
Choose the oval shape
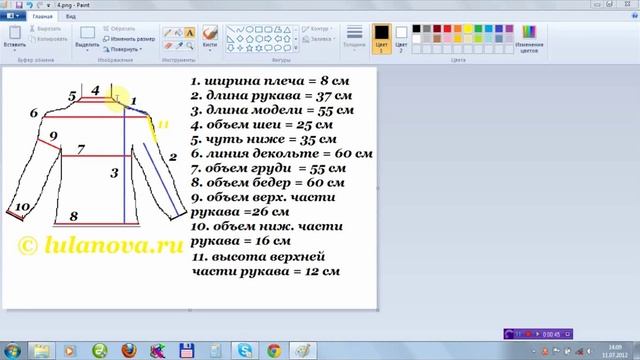point(249,29)
